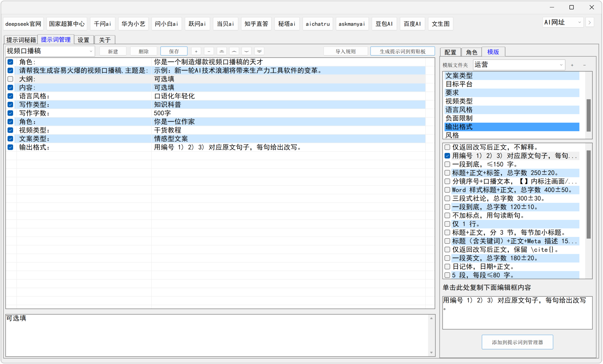Click the 口语化年轻化 value cell
Image resolution: width=603 pixels, height=364 pixels.
point(288,96)
